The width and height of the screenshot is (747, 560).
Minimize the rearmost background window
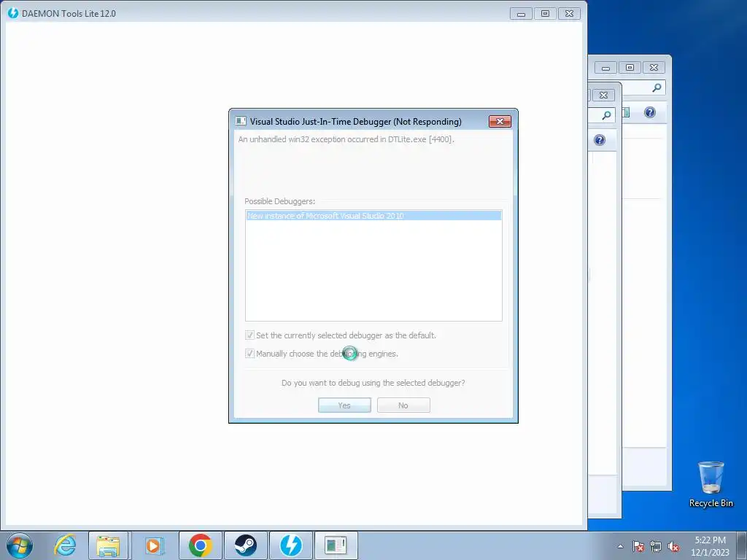(605, 68)
